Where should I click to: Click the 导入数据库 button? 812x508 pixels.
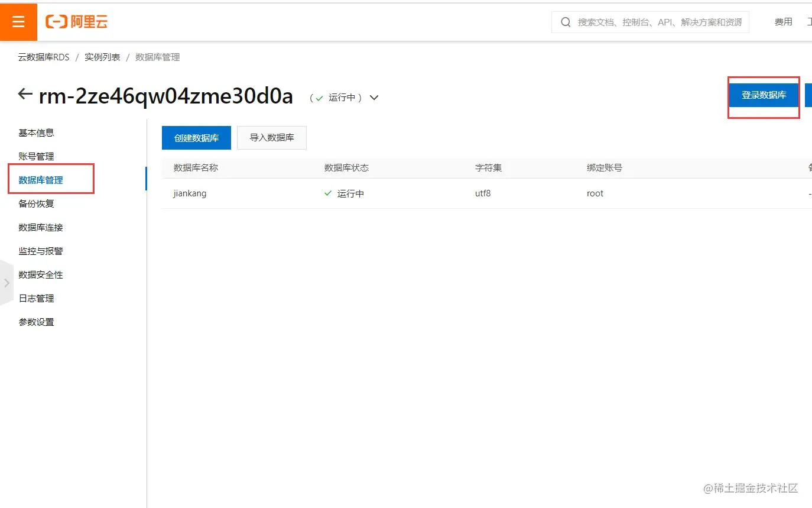272,138
